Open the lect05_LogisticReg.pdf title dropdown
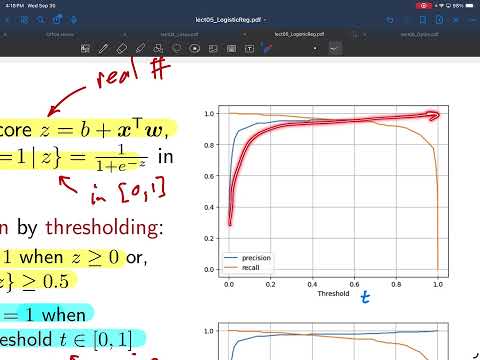This screenshot has width=480, height=360. pos(231,20)
